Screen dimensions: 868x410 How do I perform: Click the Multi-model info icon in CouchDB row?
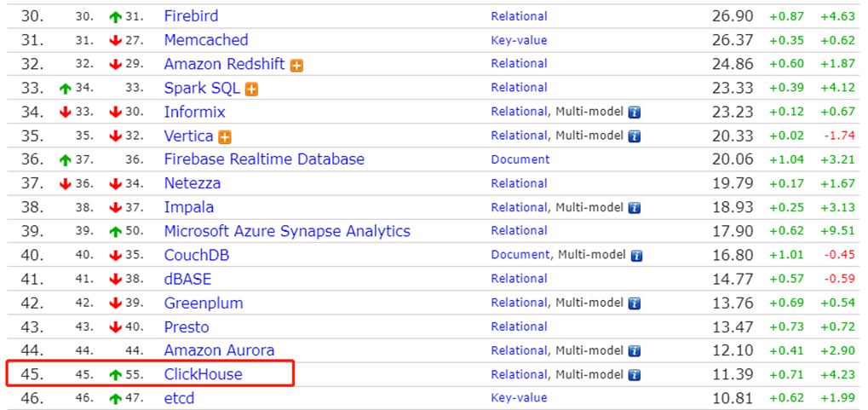click(637, 256)
